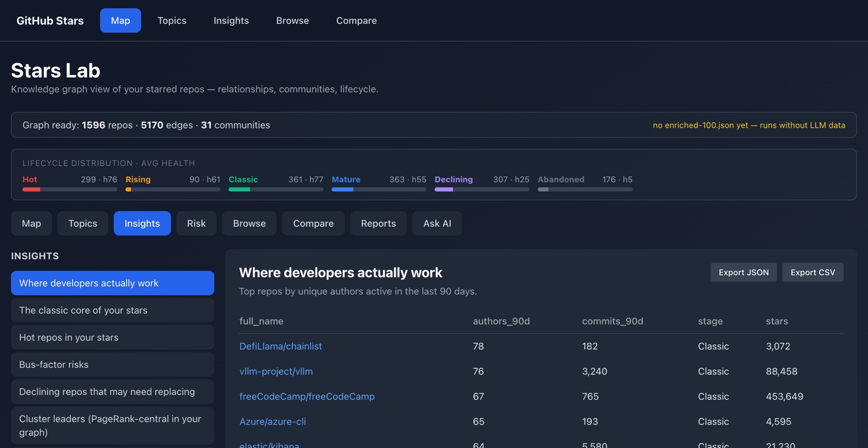Click the authors_90d column header
Viewport: 868px width, 448px height.
501,321
